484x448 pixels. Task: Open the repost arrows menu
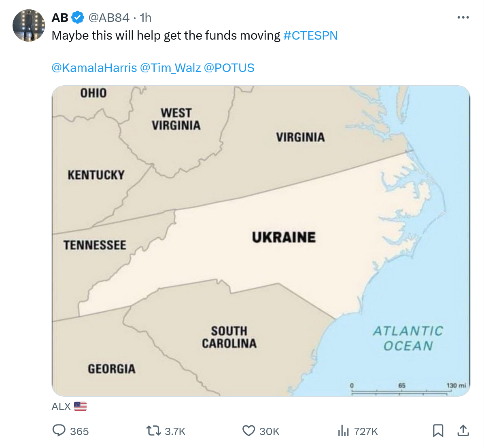tap(153, 431)
